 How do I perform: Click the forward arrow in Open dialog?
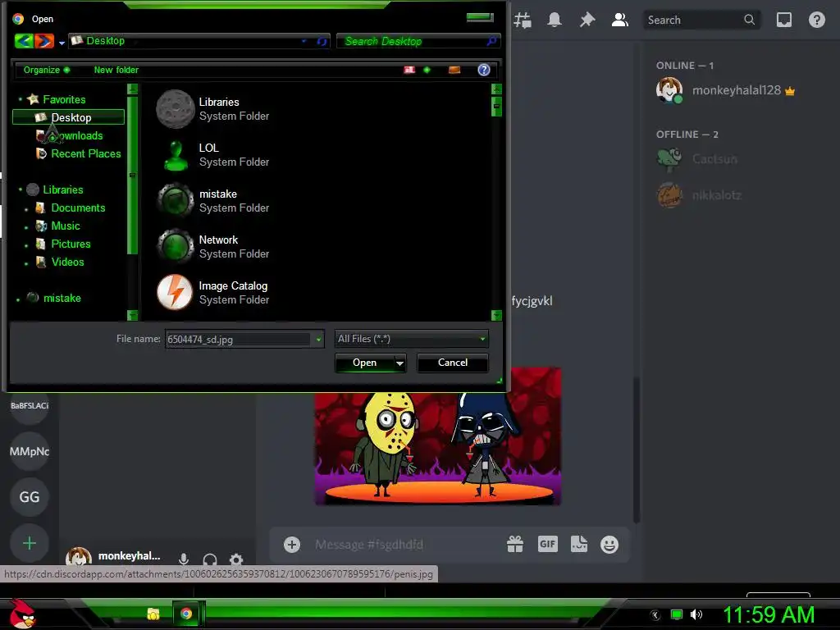(x=44, y=41)
